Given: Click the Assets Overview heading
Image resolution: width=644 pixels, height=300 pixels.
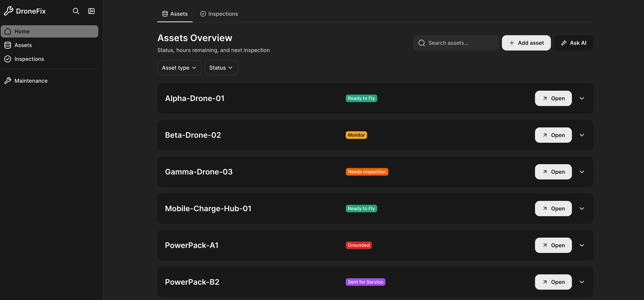Looking at the screenshot, I should coord(195,38).
